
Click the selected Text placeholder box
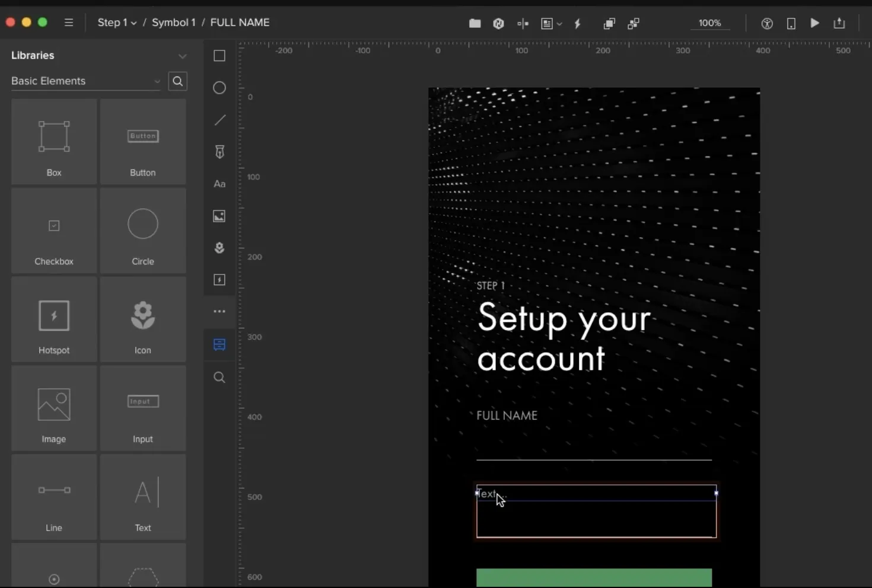[x=596, y=512]
